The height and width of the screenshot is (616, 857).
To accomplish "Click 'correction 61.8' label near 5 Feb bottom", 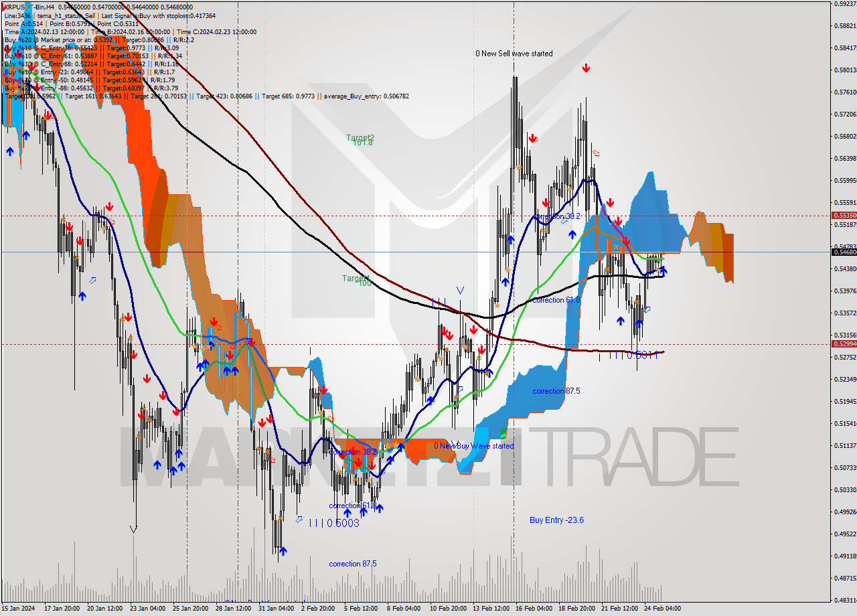I will coord(353,506).
